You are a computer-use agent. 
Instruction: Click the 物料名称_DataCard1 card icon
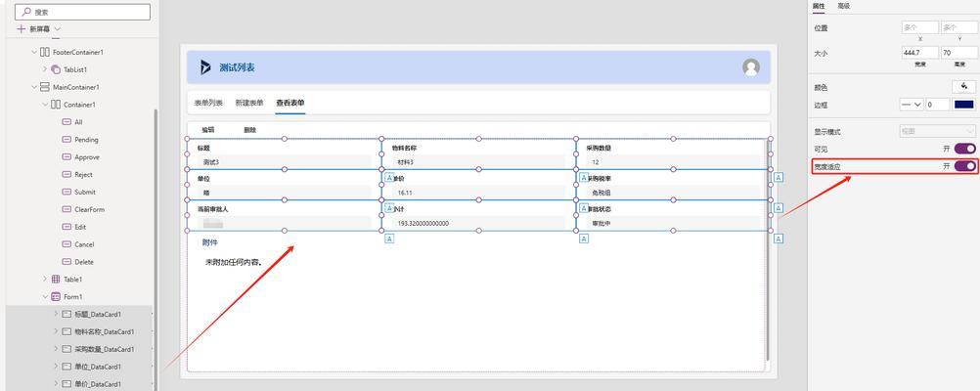67,331
